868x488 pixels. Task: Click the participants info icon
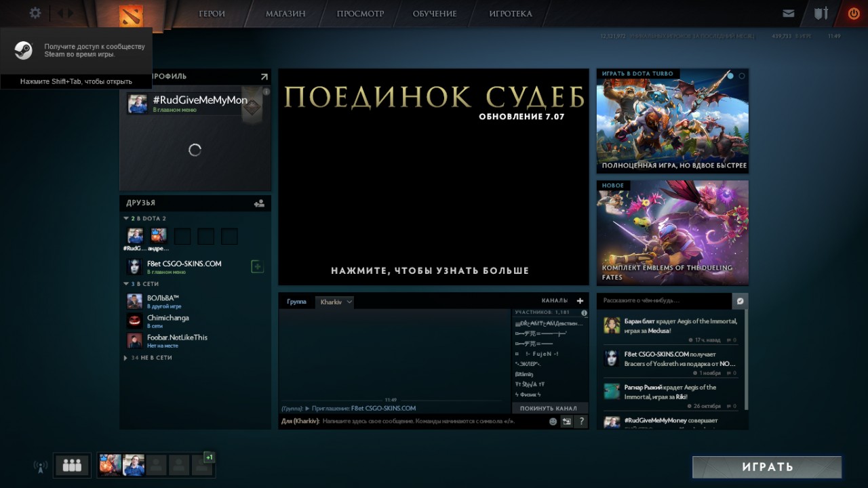pos(584,313)
